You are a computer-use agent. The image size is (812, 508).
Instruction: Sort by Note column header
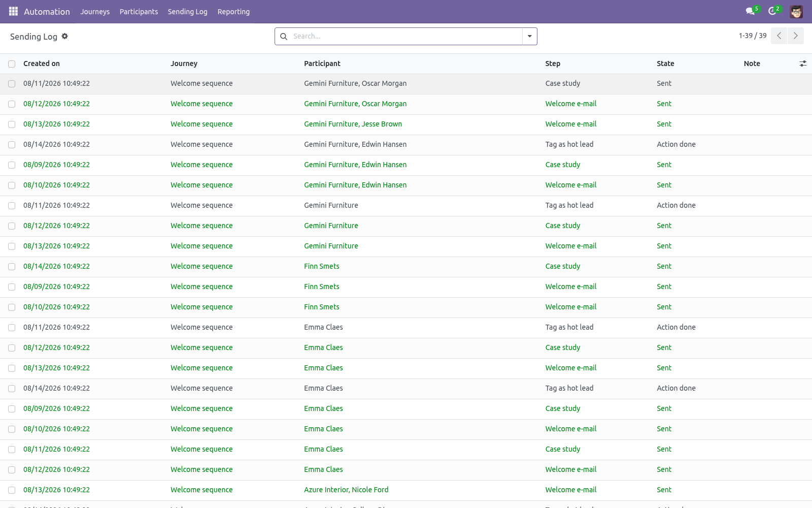(x=752, y=63)
